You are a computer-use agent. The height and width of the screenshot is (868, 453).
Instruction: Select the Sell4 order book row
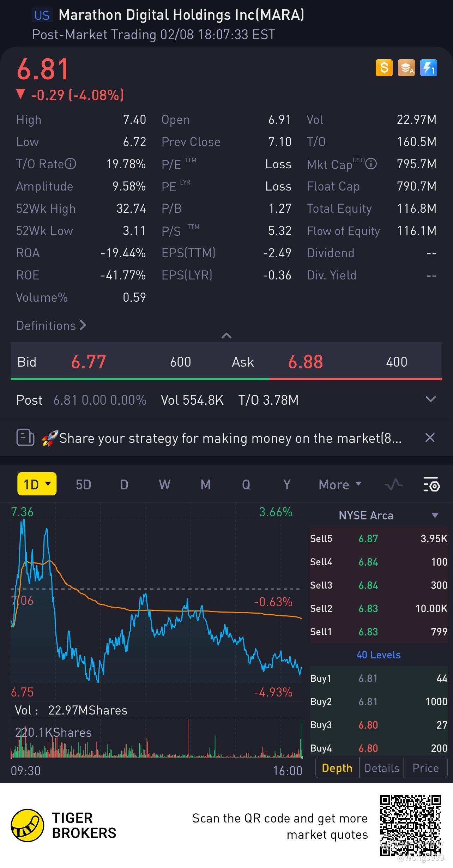[379, 562]
